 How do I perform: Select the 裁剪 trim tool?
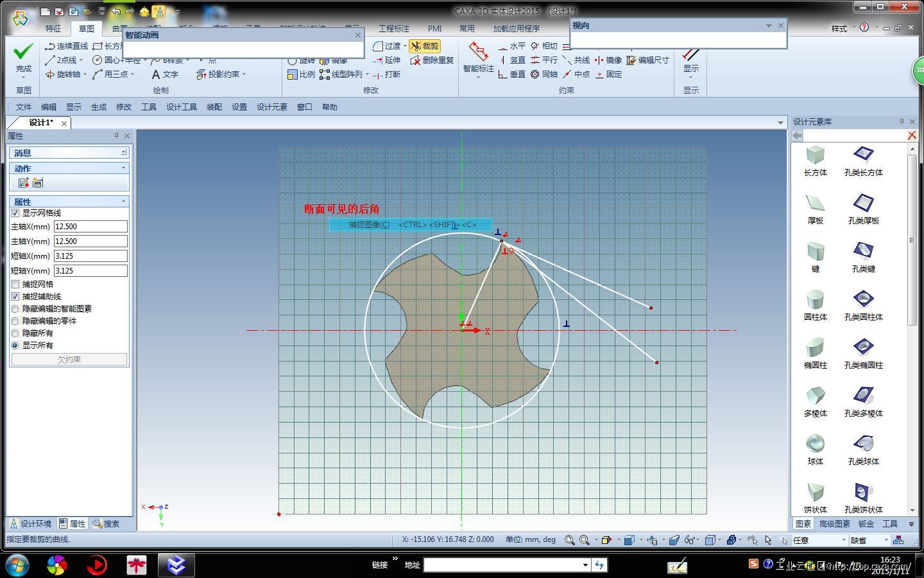(x=425, y=46)
